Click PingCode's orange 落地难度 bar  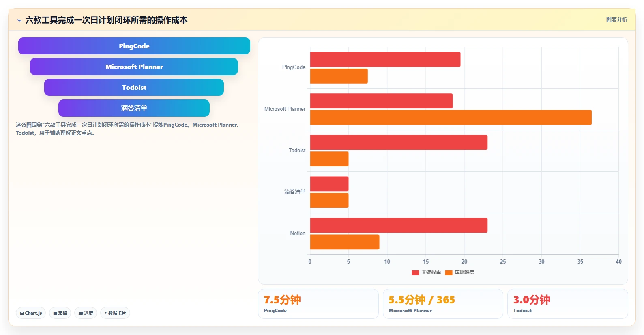point(339,76)
